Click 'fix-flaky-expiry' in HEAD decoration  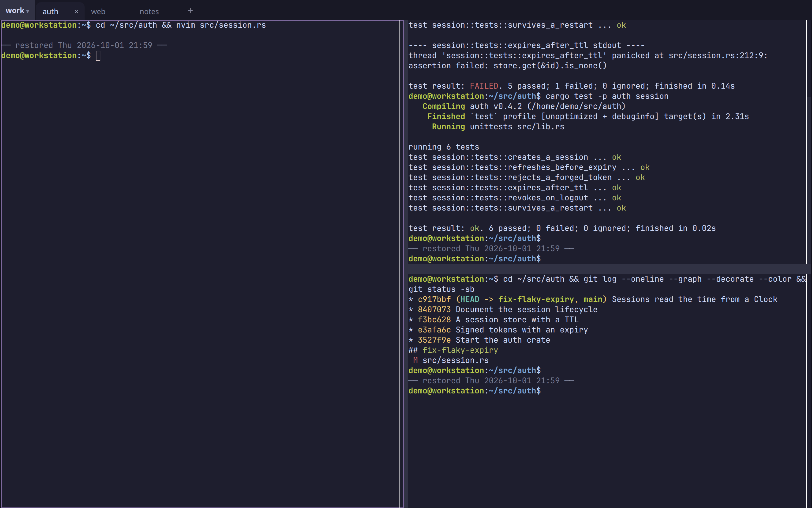point(536,299)
